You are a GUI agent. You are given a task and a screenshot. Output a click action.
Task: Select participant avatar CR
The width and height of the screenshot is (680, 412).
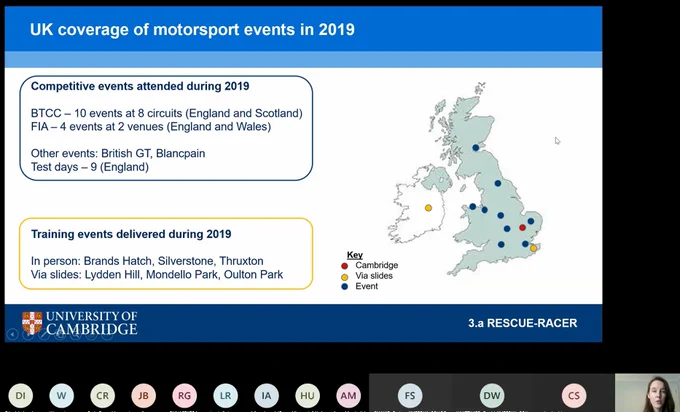click(102, 396)
